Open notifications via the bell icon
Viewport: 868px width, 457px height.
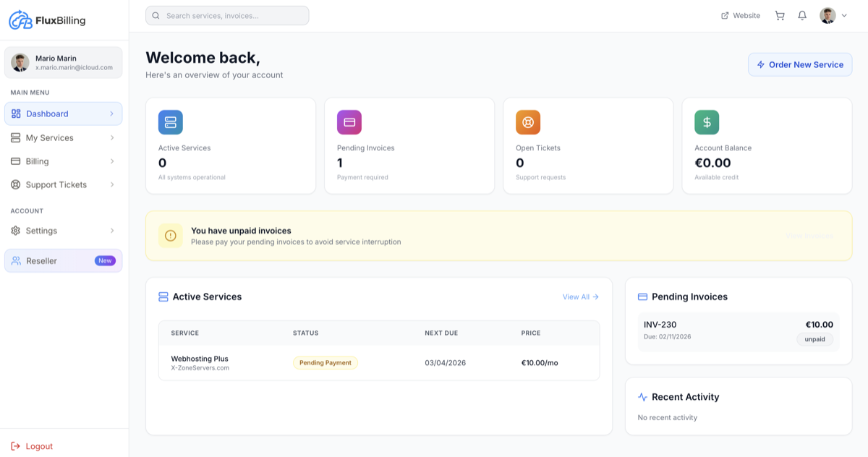pyautogui.click(x=801, y=15)
